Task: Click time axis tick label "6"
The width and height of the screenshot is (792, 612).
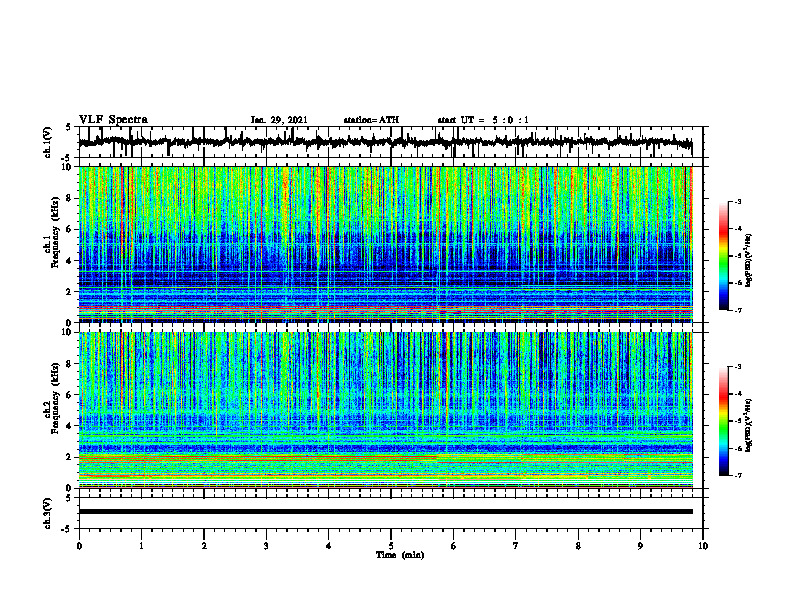Action: click(454, 546)
